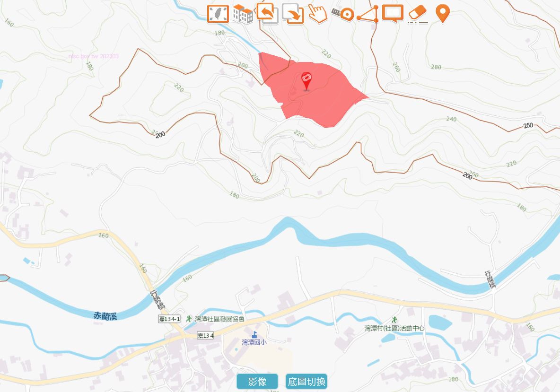Click 灣潭社區發展協會 map label
This screenshot has height=392, width=560.
tap(219, 319)
